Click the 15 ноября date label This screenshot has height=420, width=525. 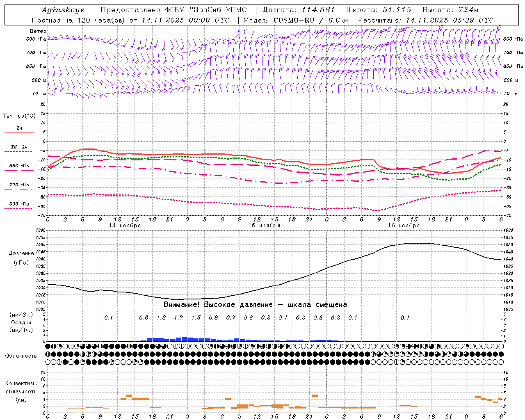pos(264,226)
